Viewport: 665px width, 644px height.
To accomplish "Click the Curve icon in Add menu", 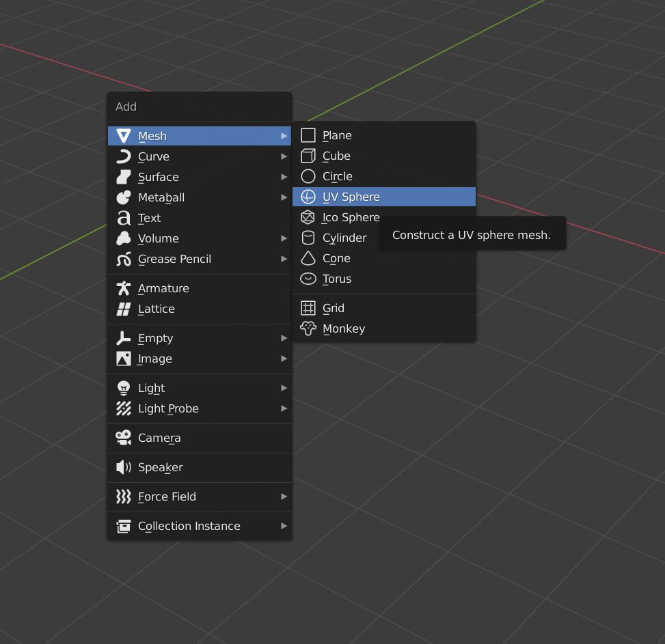I will [124, 156].
